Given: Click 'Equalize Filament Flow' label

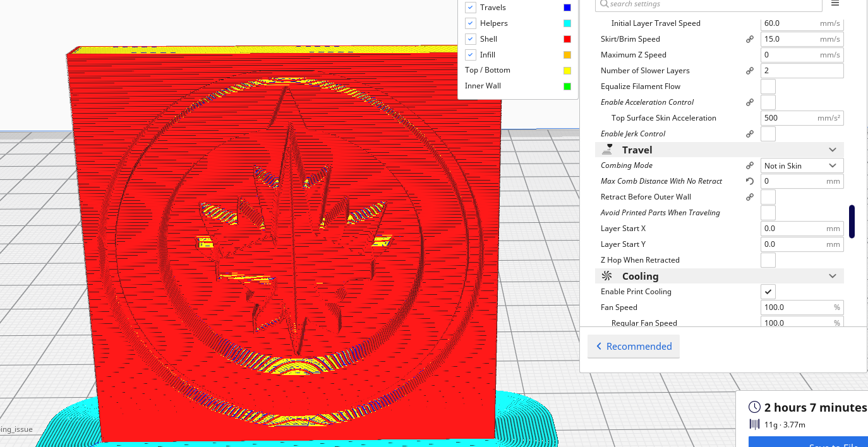Looking at the screenshot, I should click(x=641, y=86).
